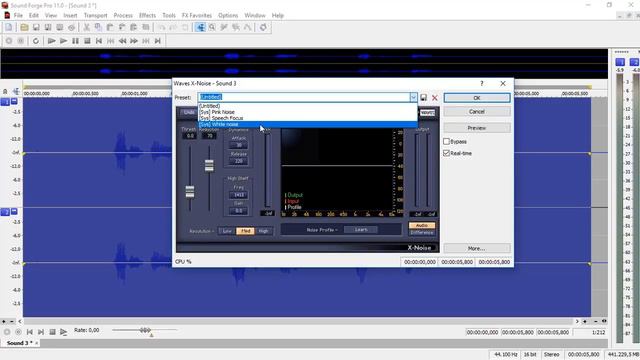Click the Cut scissors icon
The height and width of the screenshot is (360, 640).
pyautogui.click(x=86, y=27)
